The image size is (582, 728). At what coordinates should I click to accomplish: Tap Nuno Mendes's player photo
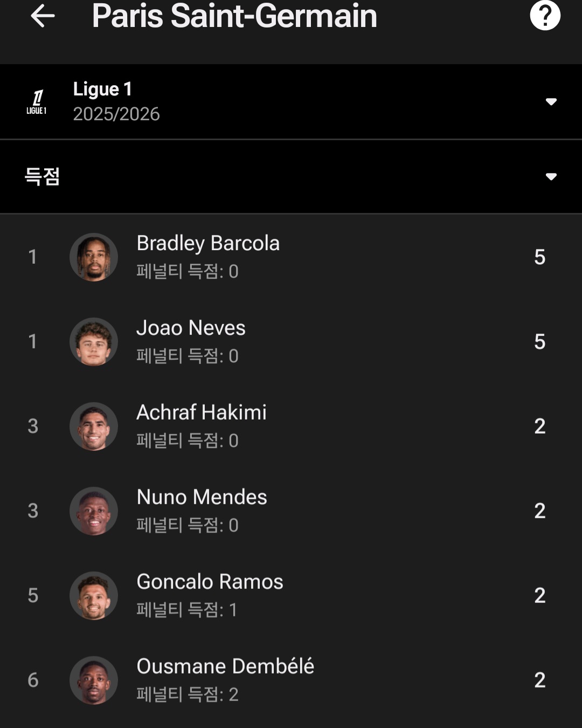point(94,511)
